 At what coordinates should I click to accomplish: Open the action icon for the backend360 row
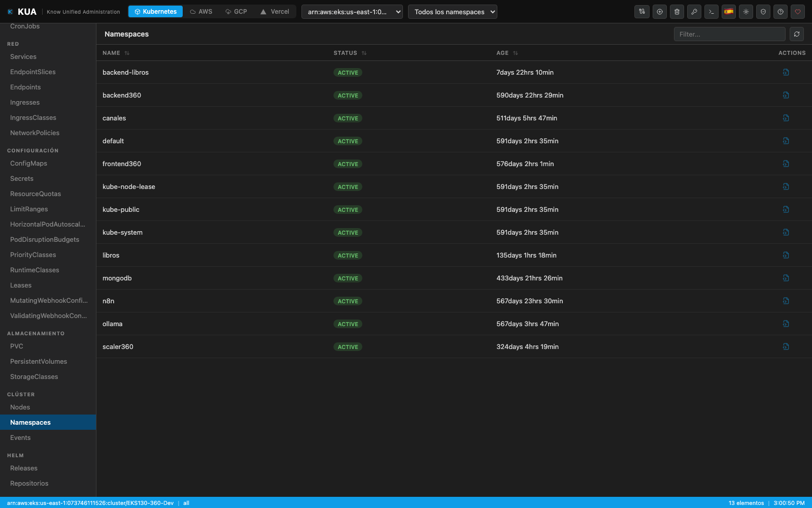click(786, 95)
